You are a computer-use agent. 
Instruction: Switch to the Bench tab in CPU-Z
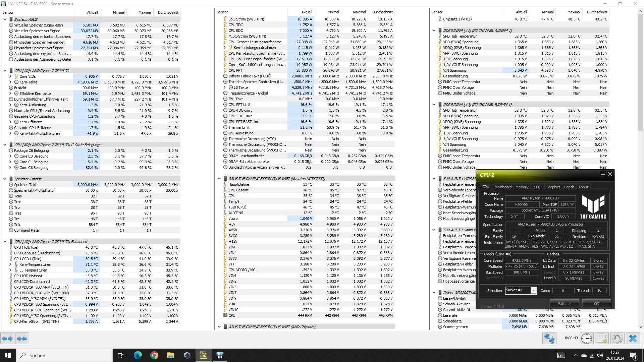(569, 187)
